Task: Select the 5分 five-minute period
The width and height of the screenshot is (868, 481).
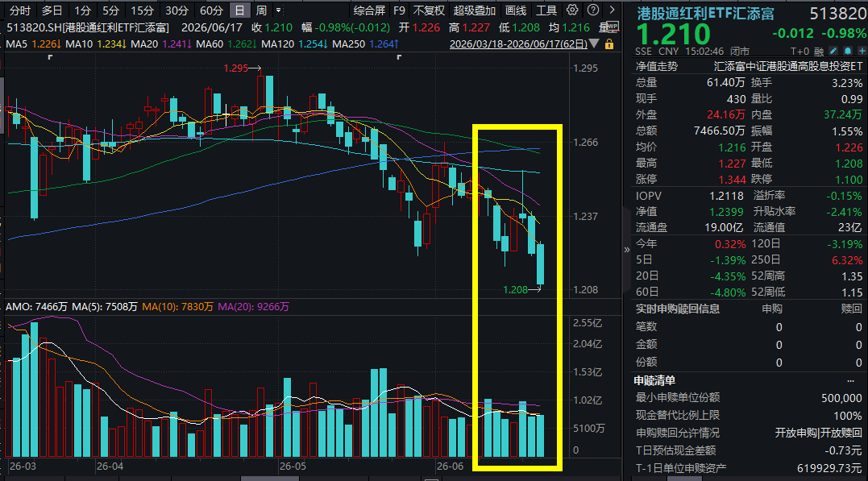Action: [110, 10]
